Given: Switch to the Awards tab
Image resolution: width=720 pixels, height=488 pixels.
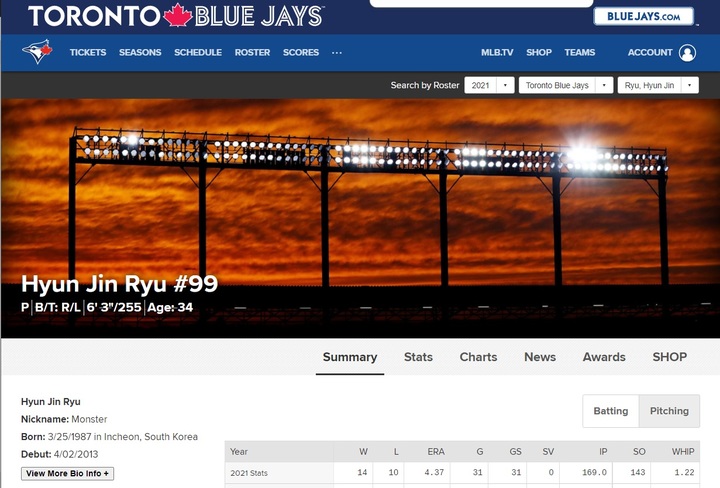Looking at the screenshot, I should pos(604,357).
